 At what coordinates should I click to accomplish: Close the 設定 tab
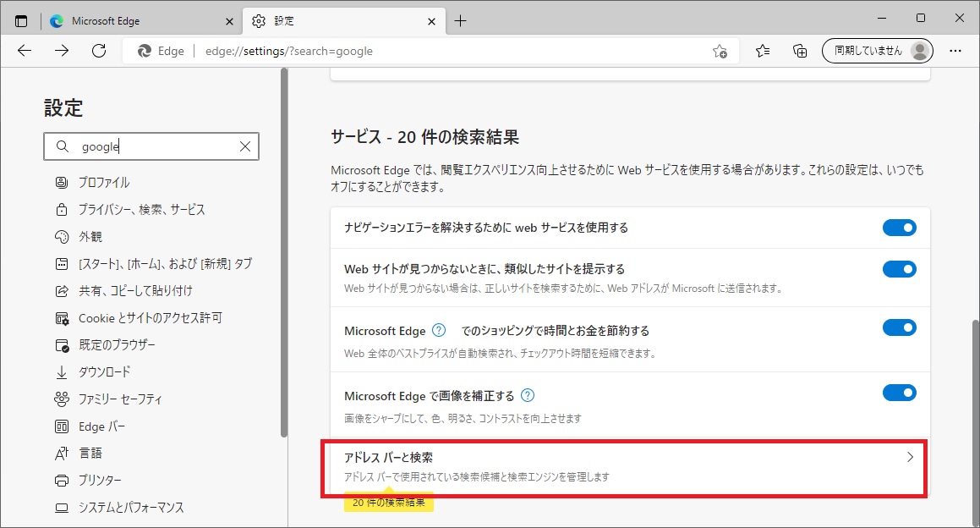[x=431, y=21]
